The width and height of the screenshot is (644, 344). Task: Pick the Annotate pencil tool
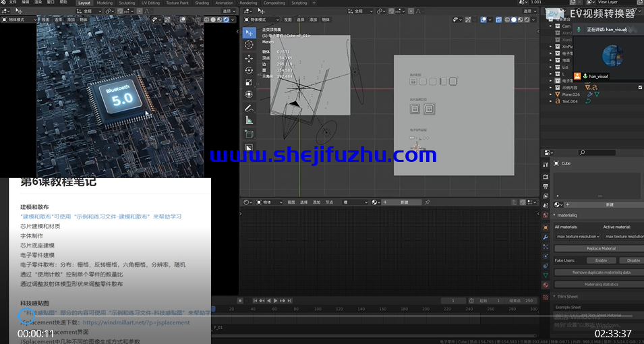249,109
